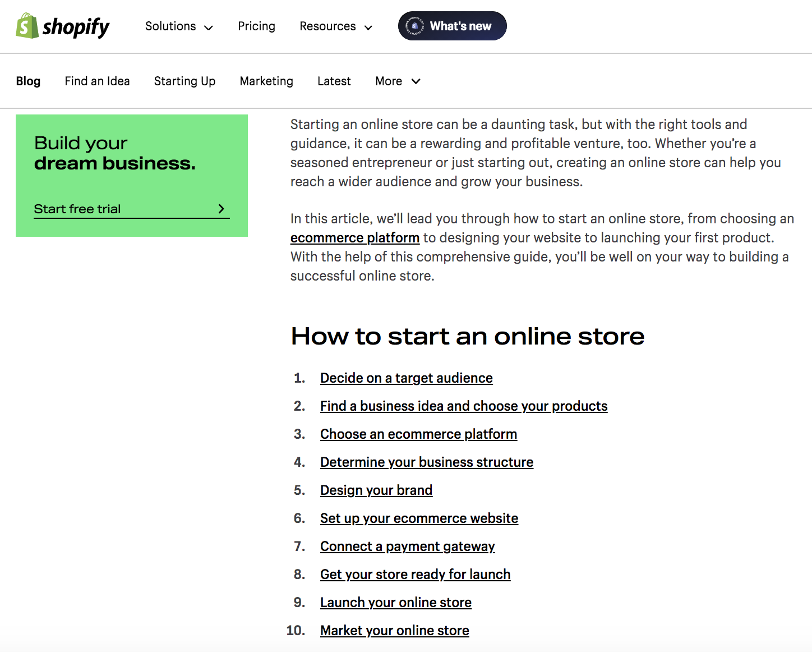Screen dimensions: 812x652
Task: Click the What's new button
Action: coord(460,26)
